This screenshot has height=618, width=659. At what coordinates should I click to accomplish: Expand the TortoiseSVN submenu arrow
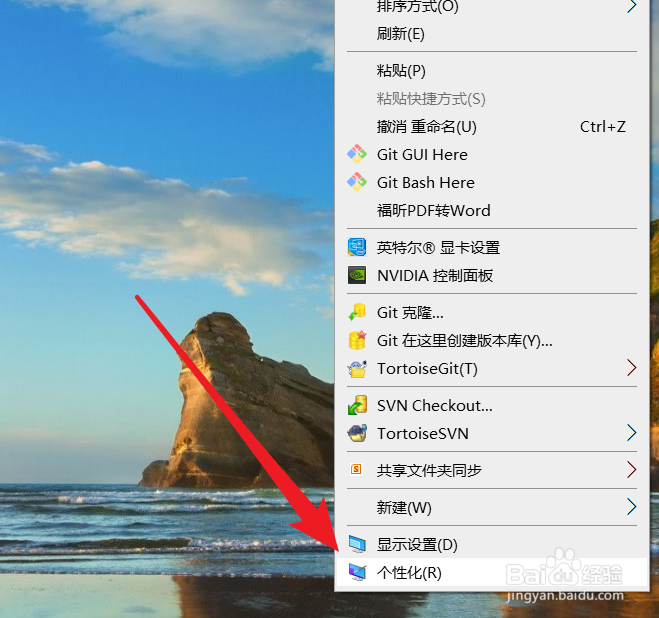(631, 433)
